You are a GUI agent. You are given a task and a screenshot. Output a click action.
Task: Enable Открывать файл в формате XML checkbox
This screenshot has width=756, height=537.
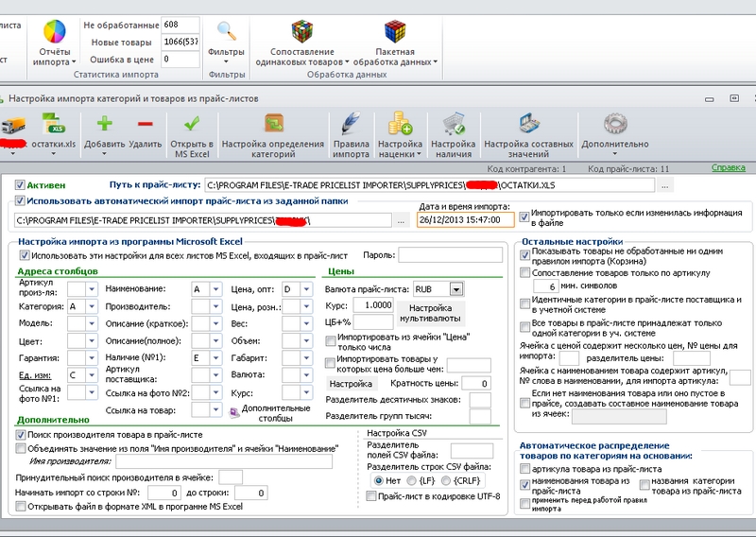click(20, 506)
